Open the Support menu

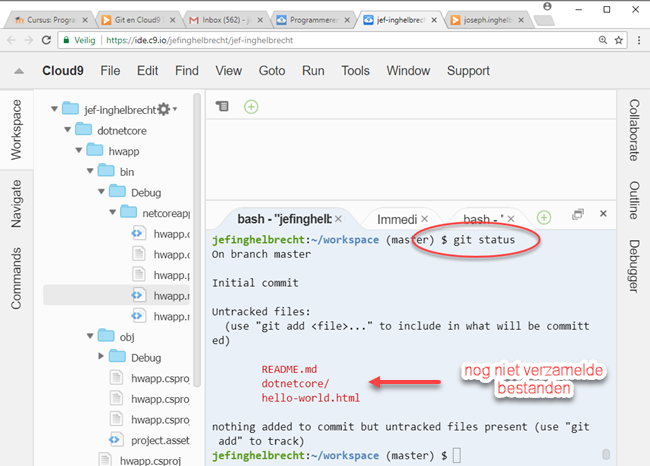pyautogui.click(x=468, y=71)
